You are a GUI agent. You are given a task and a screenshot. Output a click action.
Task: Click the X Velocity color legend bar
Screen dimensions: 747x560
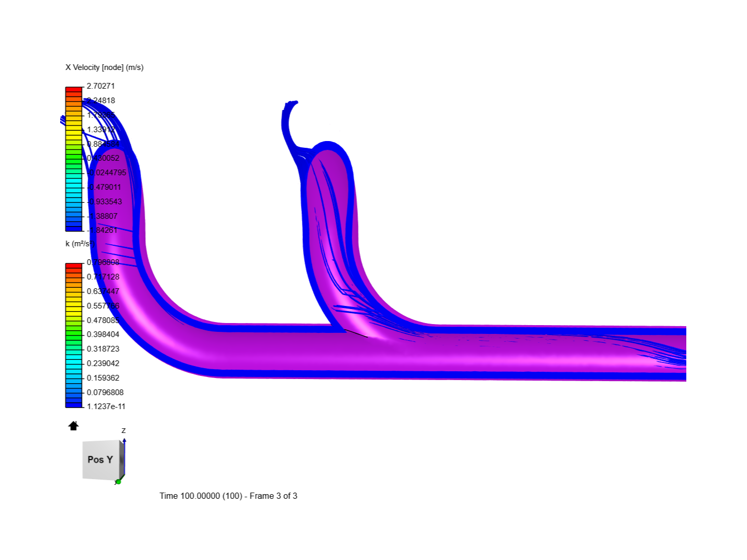[74, 159]
